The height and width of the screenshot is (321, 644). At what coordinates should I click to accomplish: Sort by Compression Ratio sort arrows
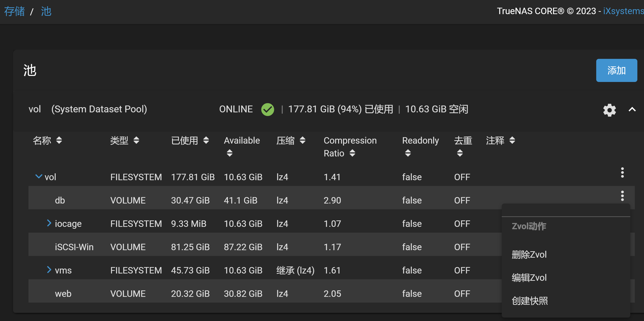(352, 153)
